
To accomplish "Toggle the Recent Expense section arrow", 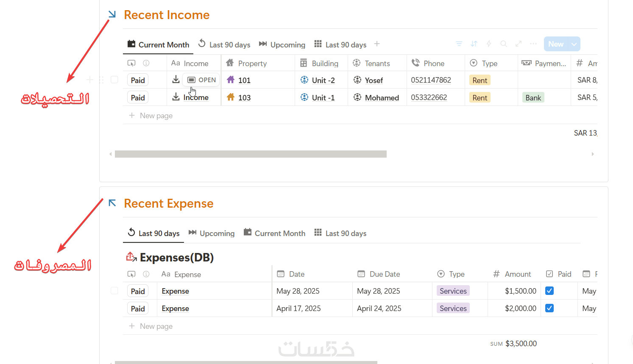I will click(112, 203).
